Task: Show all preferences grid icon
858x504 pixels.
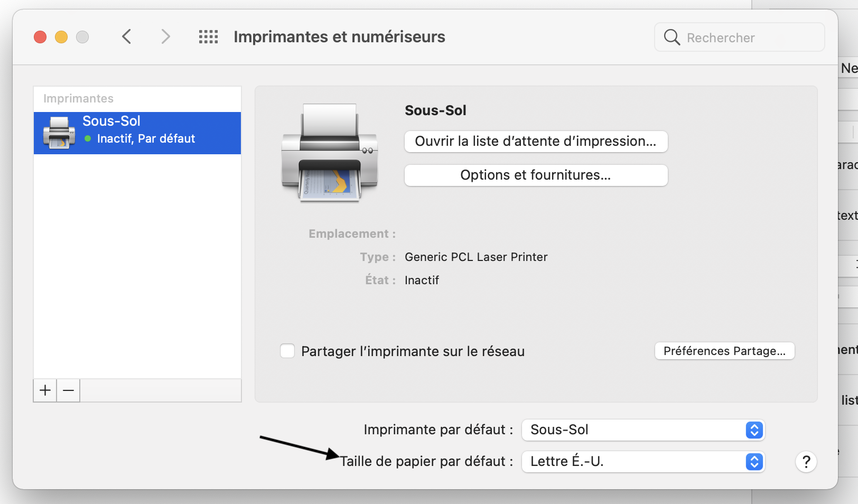Action: 208,37
